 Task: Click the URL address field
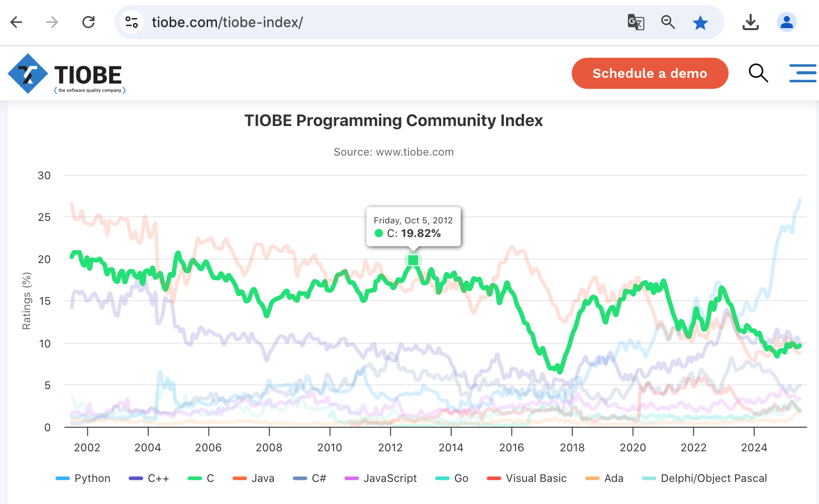352,22
